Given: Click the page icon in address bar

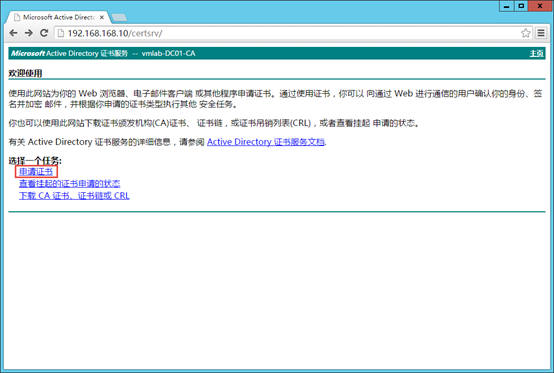Looking at the screenshot, I should click(x=61, y=33).
